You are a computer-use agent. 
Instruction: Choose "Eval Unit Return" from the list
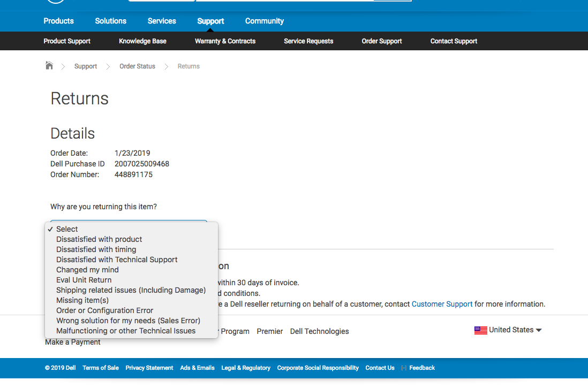(x=84, y=280)
